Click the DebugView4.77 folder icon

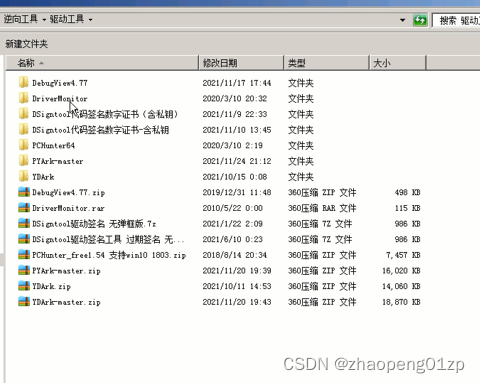pos(23,83)
